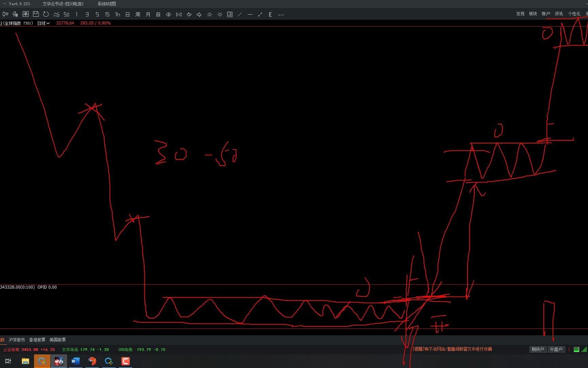The height and width of the screenshot is (368, 588).
Task: Open File Explorer from the taskbar
Action: 25,361
